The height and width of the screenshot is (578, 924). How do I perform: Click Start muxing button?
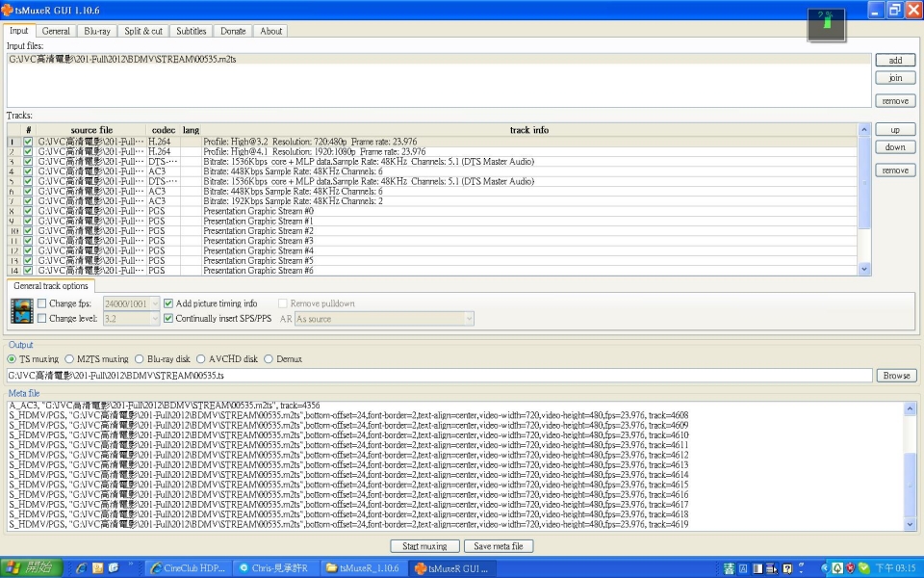[424, 546]
